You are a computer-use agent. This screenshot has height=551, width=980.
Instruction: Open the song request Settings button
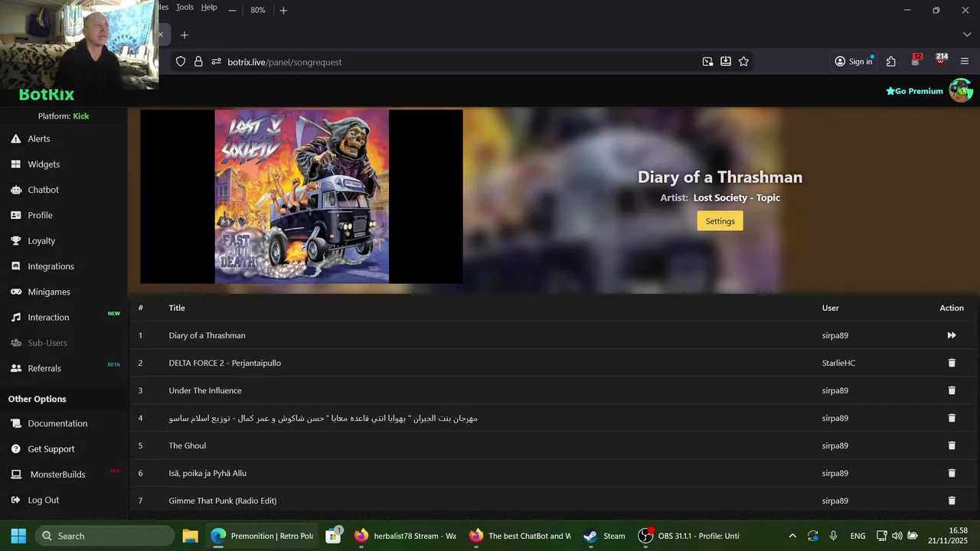click(720, 221)
